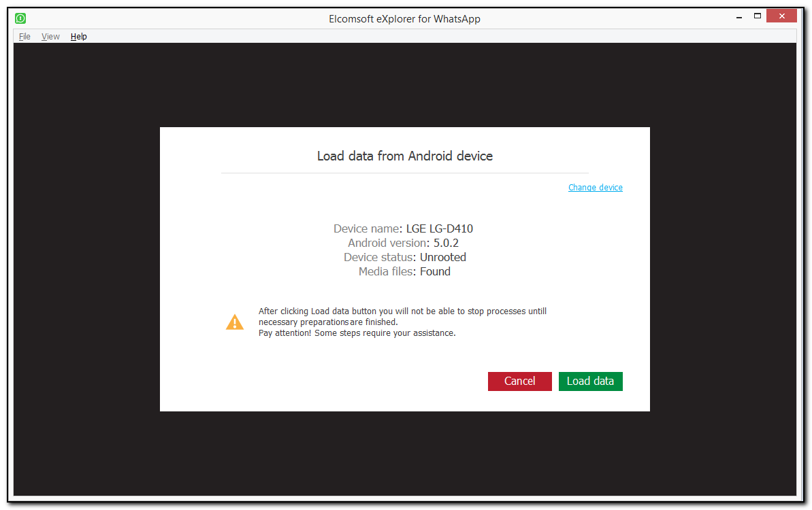Click the Media files Found label
This screenshot has width=812, height=510.
[x=405, y=271]
